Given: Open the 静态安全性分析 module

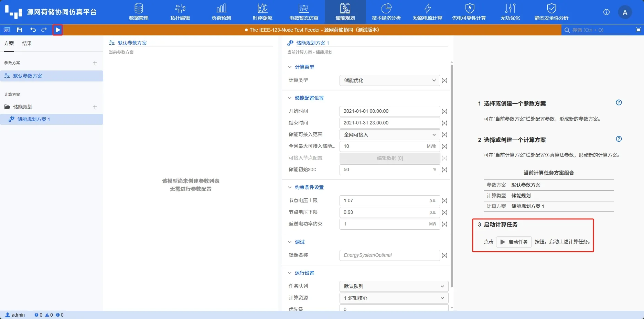Looking at the screenshot, I should point(551,12).
